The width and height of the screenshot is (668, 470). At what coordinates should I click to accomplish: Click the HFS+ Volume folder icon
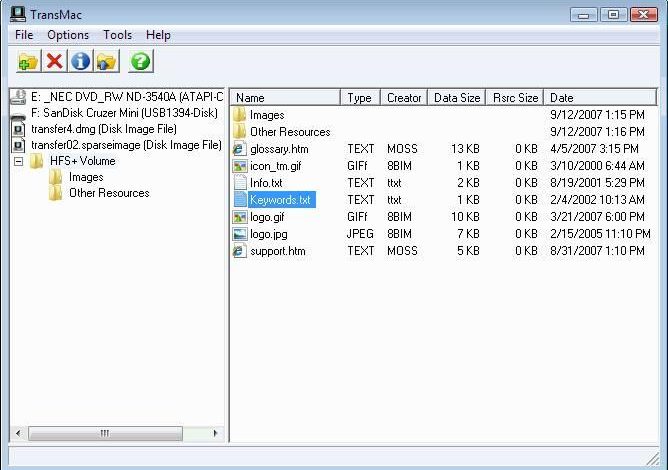pos(37,161)
